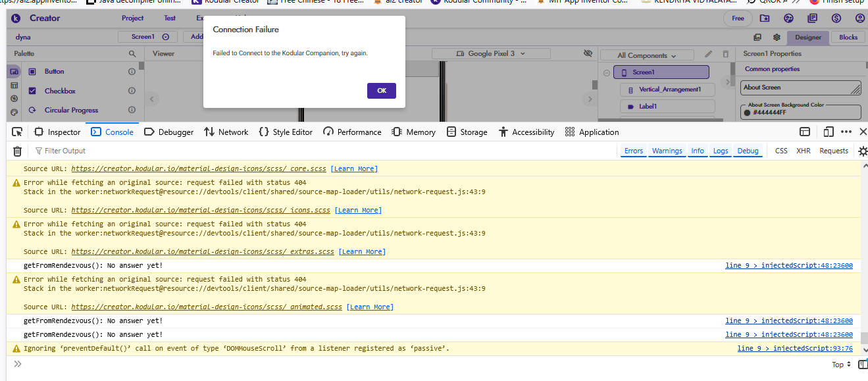This screenshot has width=868, height=381.
Task: Click the Filter Output input field
Action: 326,151
